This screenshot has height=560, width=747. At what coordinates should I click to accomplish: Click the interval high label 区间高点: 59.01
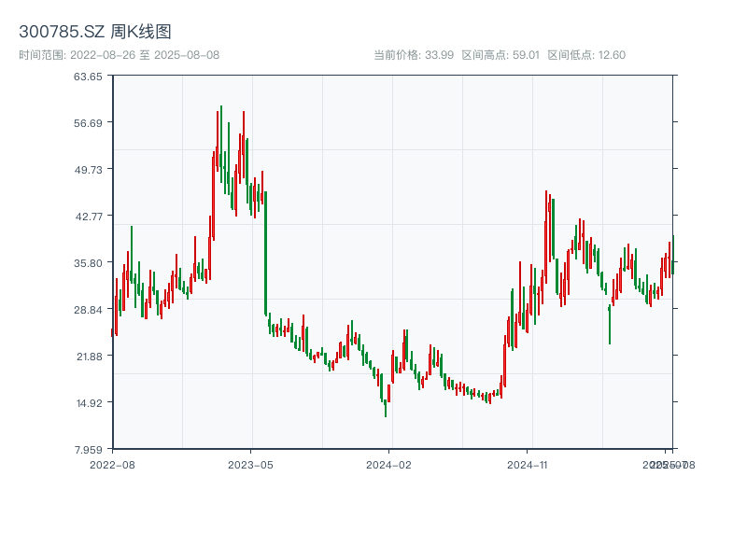tap(500, 55)
